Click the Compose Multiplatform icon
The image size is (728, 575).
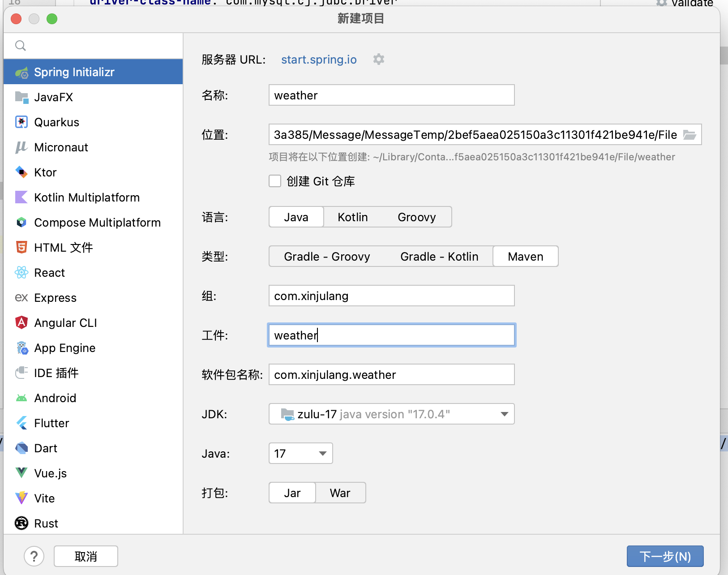pos(21,223)
